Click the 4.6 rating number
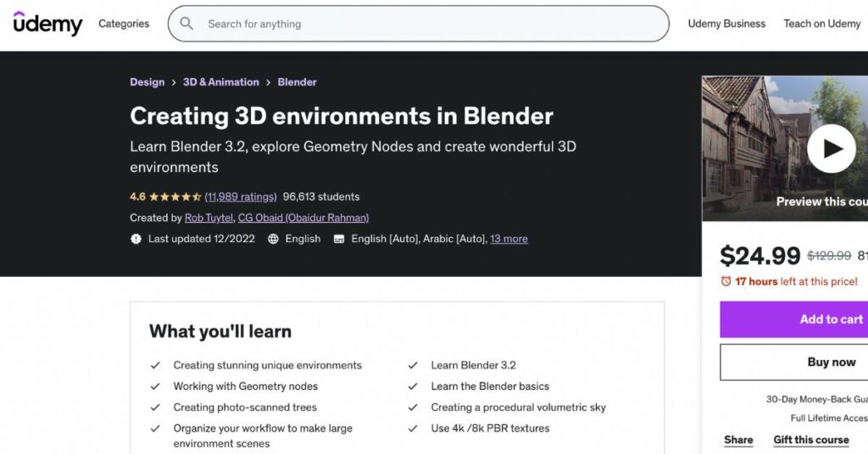The height and width of the screenshot is (454, 868). point(138,197)
